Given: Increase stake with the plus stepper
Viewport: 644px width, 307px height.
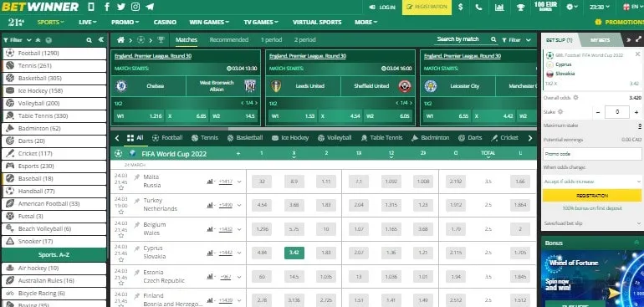Looking at the screenshot, I should click(x=636, y=112).
